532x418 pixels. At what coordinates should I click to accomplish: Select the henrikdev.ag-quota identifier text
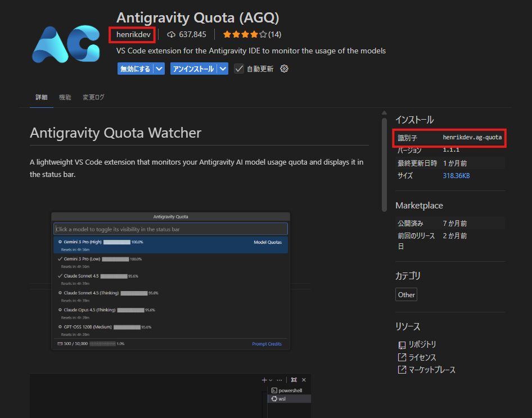(472, 137)
